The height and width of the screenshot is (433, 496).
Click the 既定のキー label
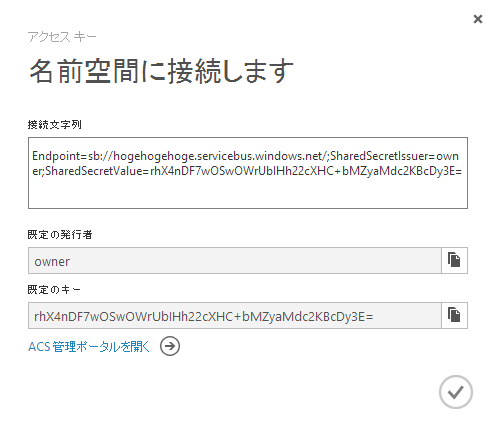(x=54, y=290)
